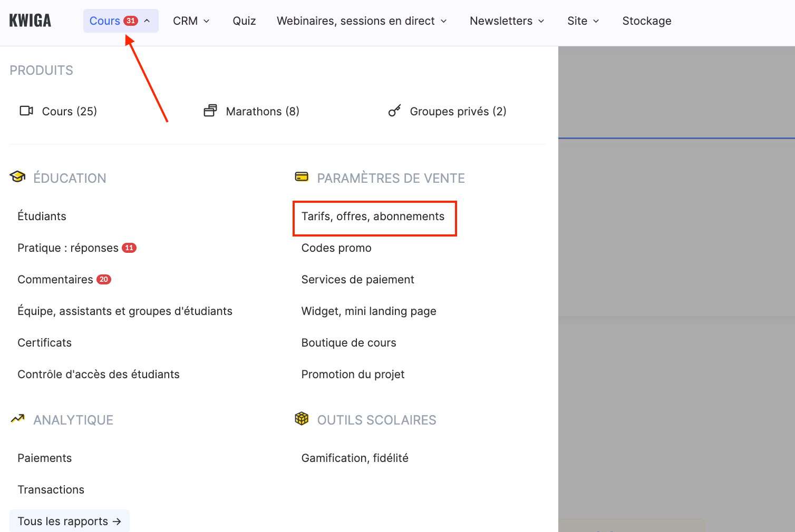Click the Analytique trending arrow icon
795x532 pixels.
(17, 419)
